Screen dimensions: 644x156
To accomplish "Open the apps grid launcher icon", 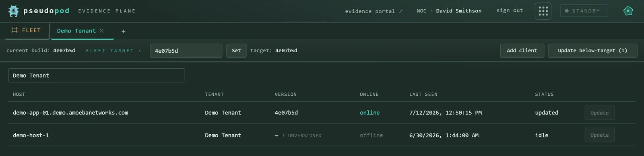I will click(543, 11).
